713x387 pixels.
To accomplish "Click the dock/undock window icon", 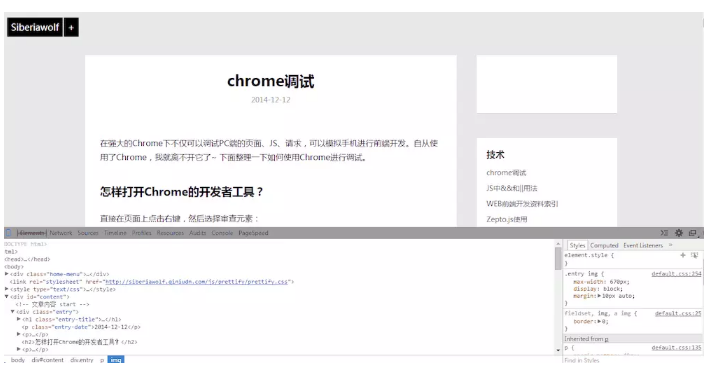I will tap(693, 233).
